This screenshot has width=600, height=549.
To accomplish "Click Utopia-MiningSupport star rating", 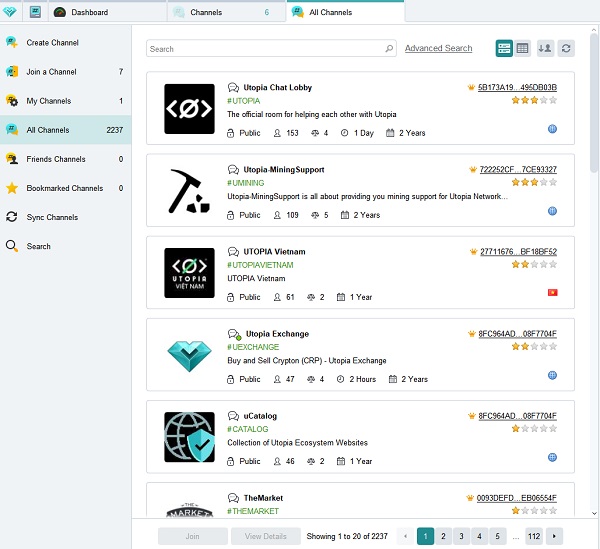I will pyautogui.click(x=534, y=182).
